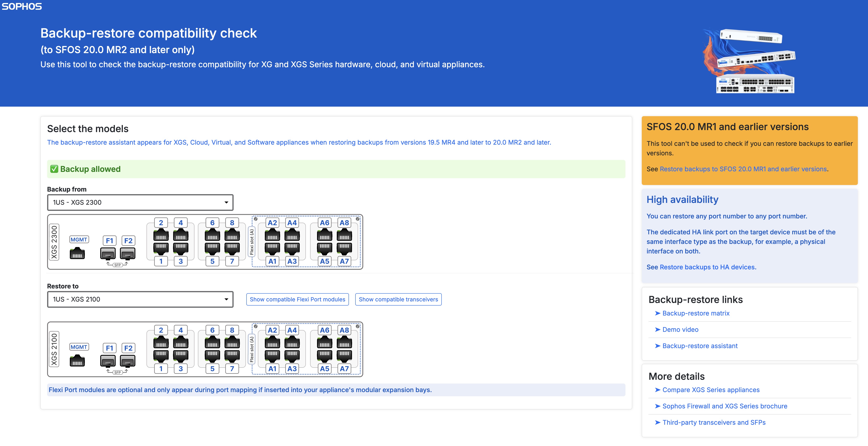Open Restore backups to SFOS 20.0 MR1 link
The height and width of the screenshot is (446, 868).
point(743,169)
